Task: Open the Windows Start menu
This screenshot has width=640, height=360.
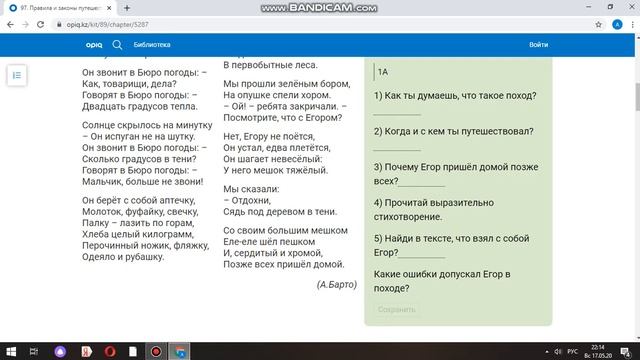Action: (x=11, y=351)
